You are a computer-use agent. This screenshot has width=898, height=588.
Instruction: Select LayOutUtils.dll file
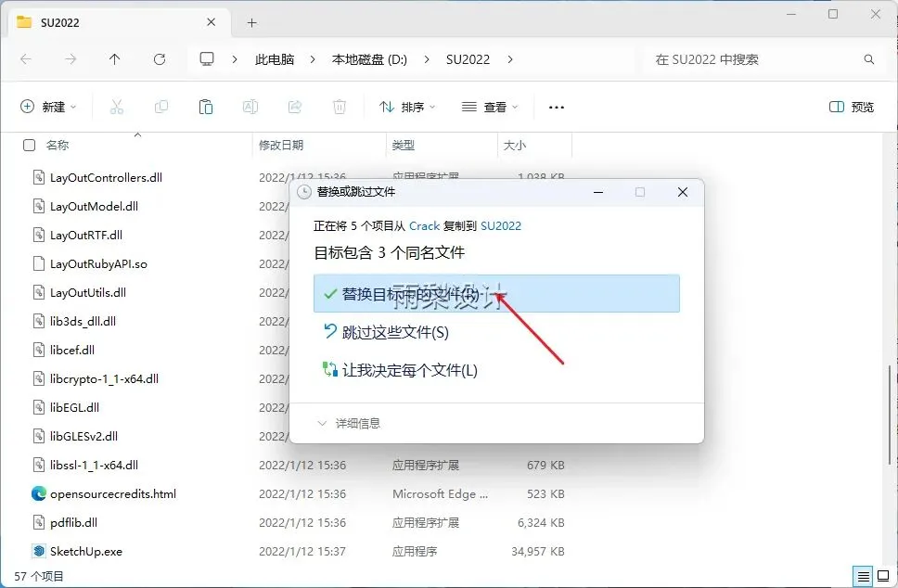click(x=87, y=292)
